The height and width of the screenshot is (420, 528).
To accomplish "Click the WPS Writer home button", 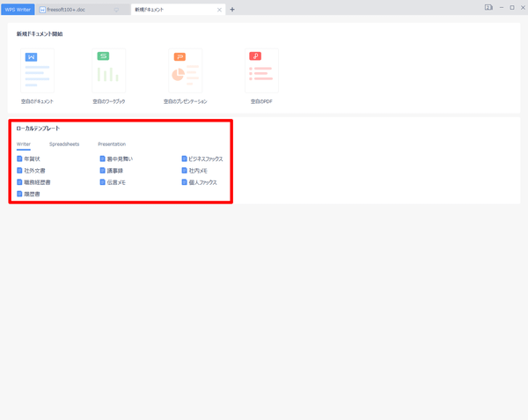I will 18,9.
